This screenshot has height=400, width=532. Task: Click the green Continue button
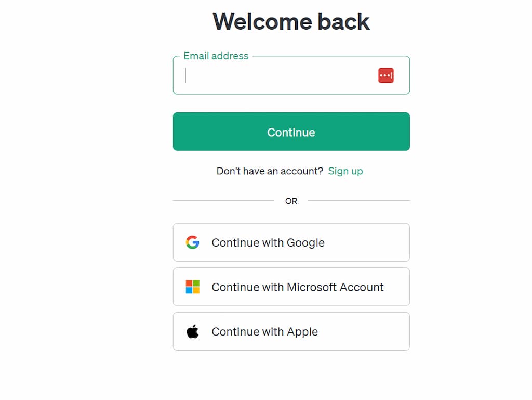[291, 132]
